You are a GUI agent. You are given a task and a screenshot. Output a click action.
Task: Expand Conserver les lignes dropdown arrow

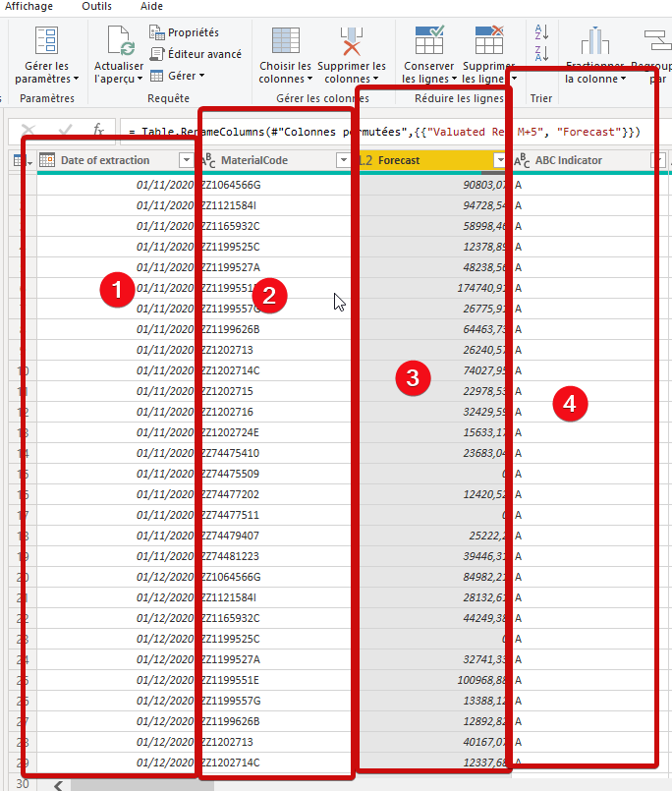tap(454, 79)
